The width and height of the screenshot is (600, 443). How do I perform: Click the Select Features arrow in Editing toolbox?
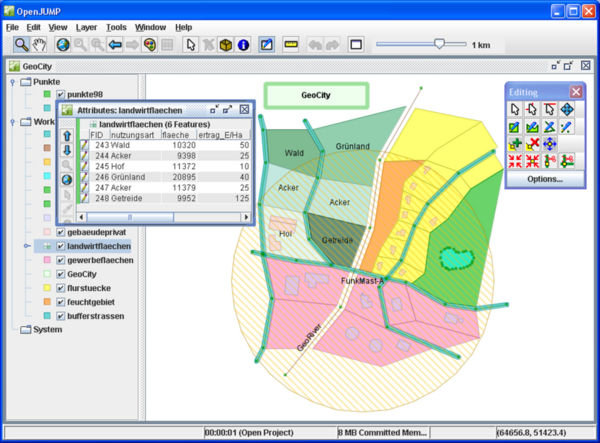coord(515,109)
